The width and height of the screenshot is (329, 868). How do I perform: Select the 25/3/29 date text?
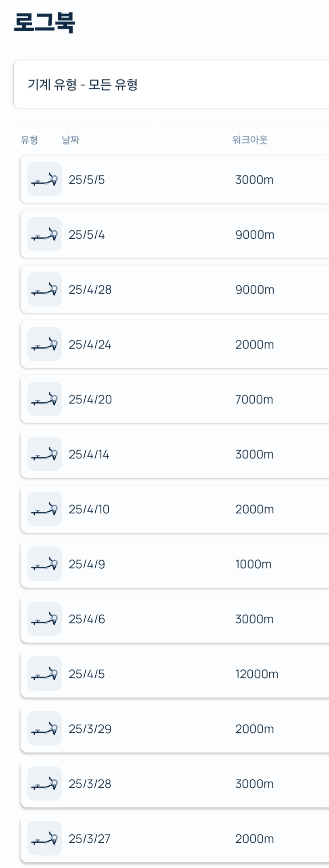90,729
